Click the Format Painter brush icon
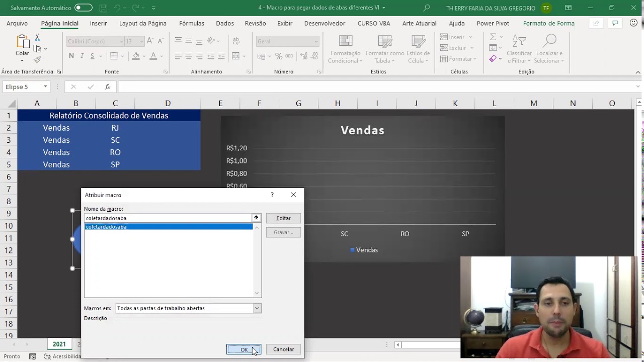 pyautogui.click(x=37, y=59)
